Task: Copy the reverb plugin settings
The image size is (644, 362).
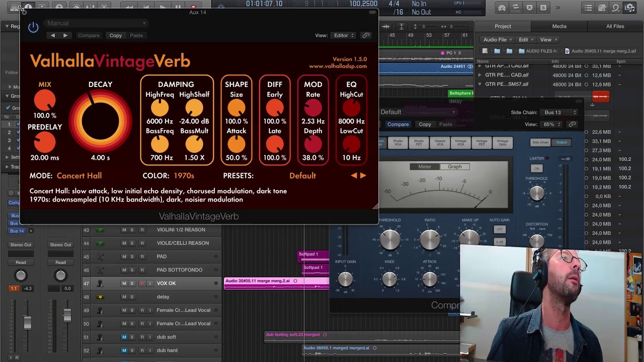Action: tap(116, 35)
